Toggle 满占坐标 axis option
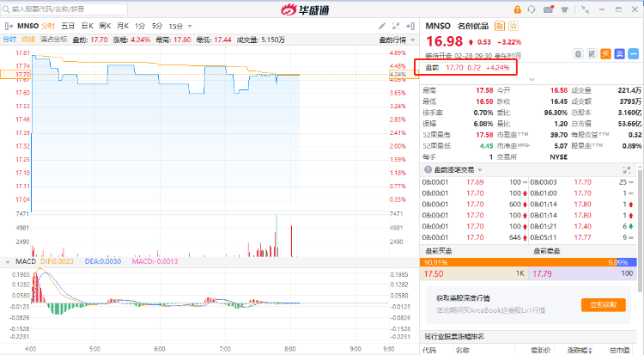 [53, 40]
